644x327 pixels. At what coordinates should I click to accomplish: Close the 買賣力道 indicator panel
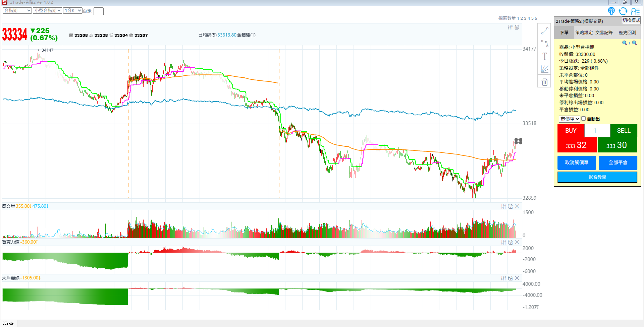pyautogui.click(x=517, y=242)
